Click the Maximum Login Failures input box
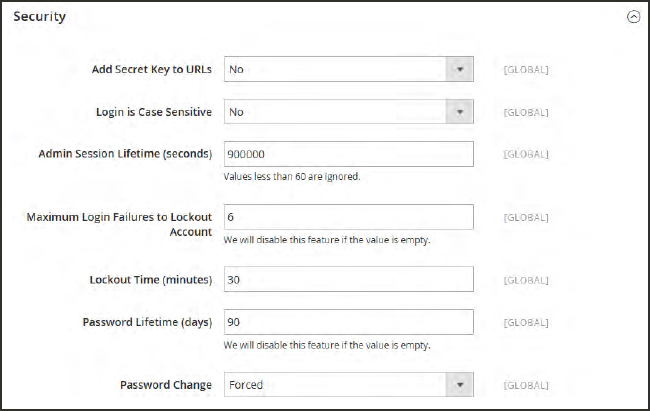 [348, 217]
